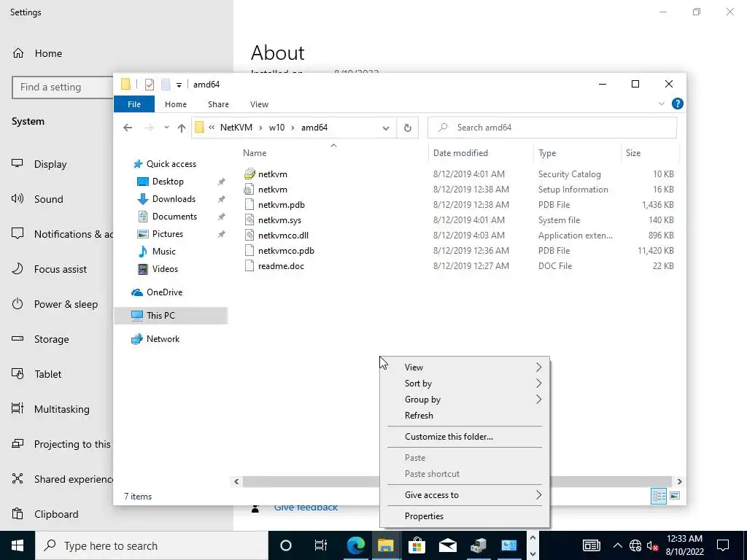
Task: Sort by Name column header
Action: tap(333, 153)
